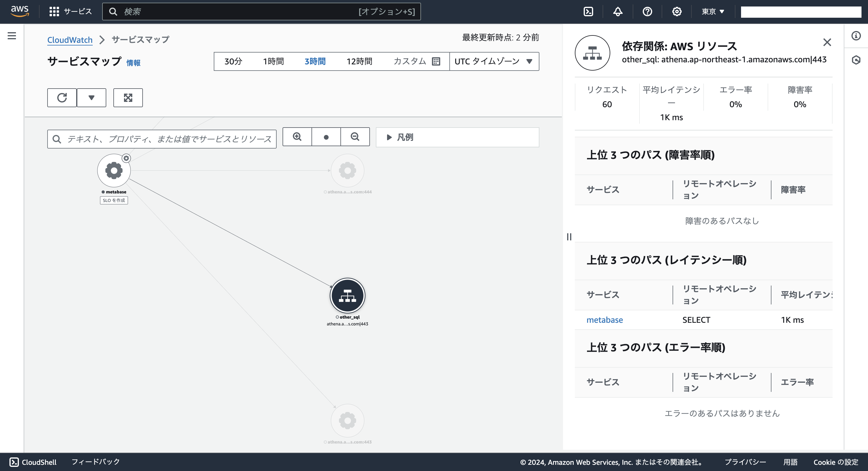Expand the 凡例 legend panel

pos(400,137)
